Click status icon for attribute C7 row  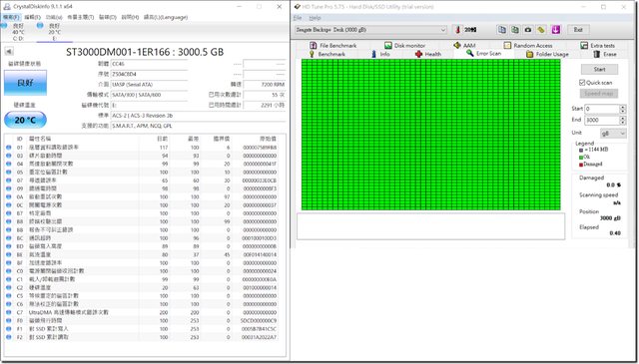[9, 312]
